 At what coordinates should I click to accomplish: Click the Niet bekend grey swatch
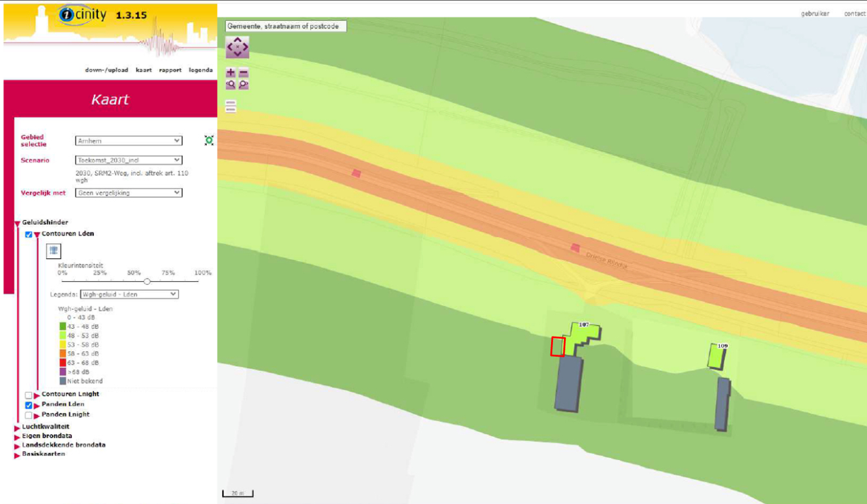(63, 381)
